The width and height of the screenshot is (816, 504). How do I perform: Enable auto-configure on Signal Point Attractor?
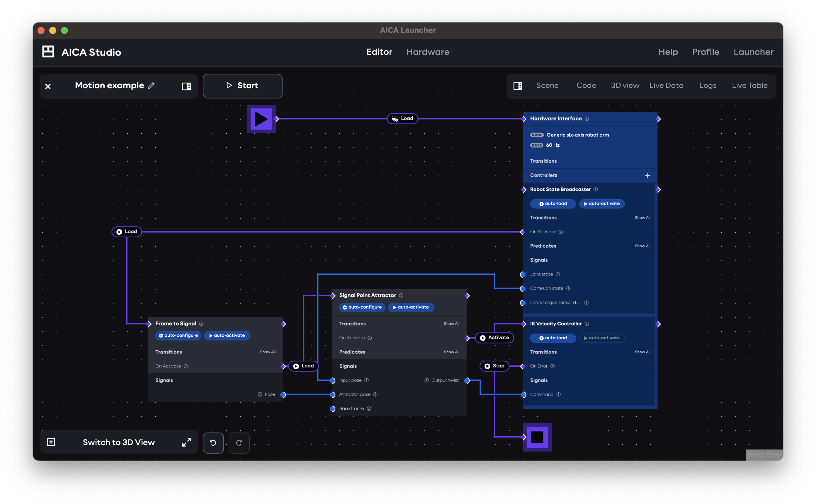click(362, 307)
